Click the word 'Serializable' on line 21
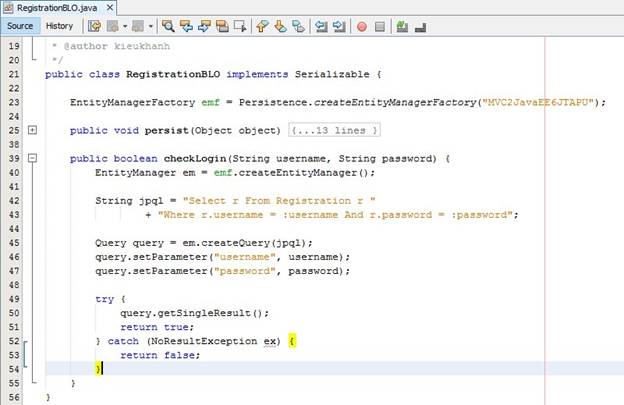Viewport: 624px width, 405px height. click(x=332, y=74)
